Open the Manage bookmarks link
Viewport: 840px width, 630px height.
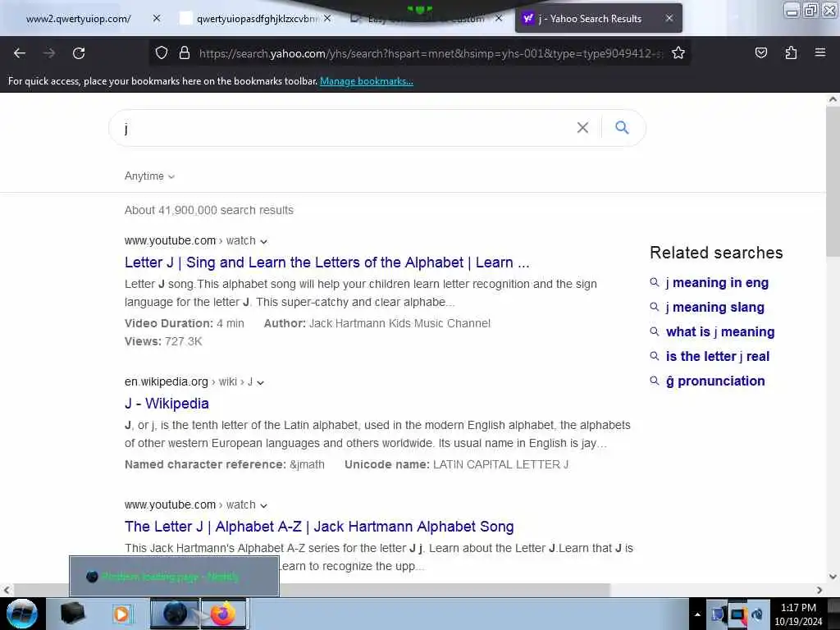point(367,81)
